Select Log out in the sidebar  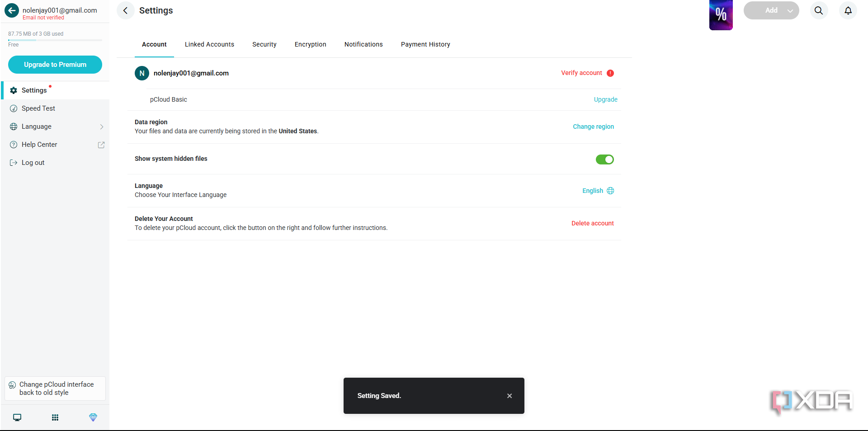coord(55,163)
